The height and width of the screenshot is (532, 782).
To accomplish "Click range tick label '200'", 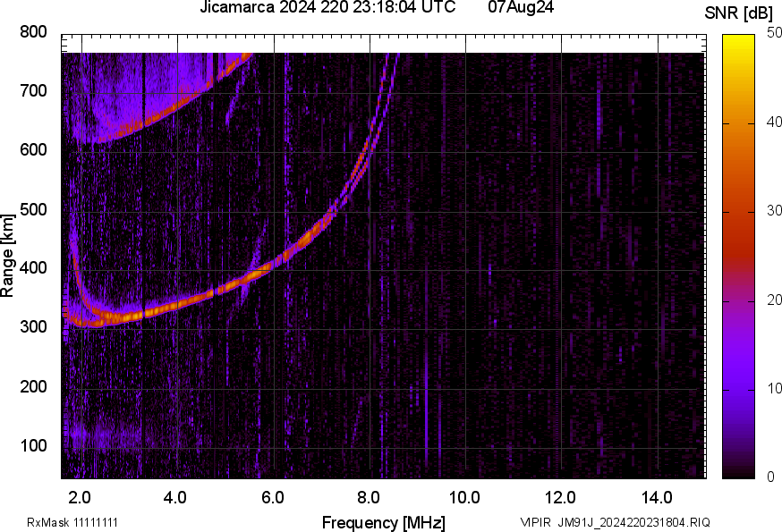I will tap(33, 386).
